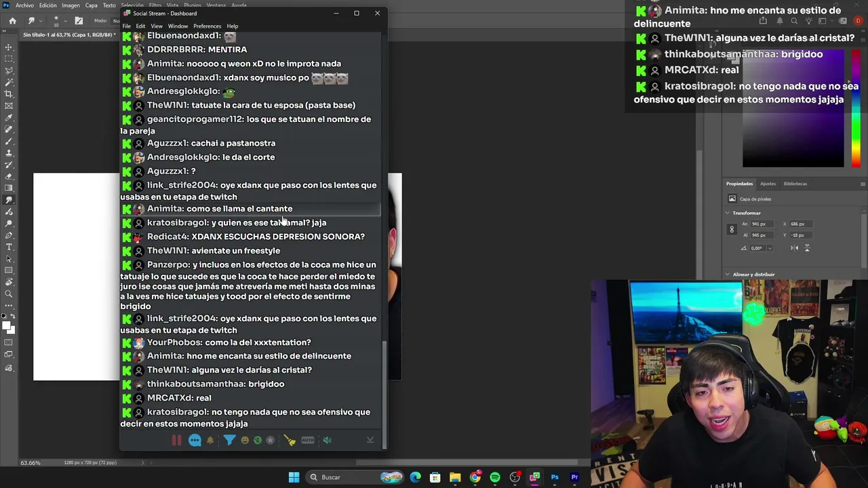This screenshot has width=868, height=488.
Task: Select the Gradient tool
Action: pos(9,188)
